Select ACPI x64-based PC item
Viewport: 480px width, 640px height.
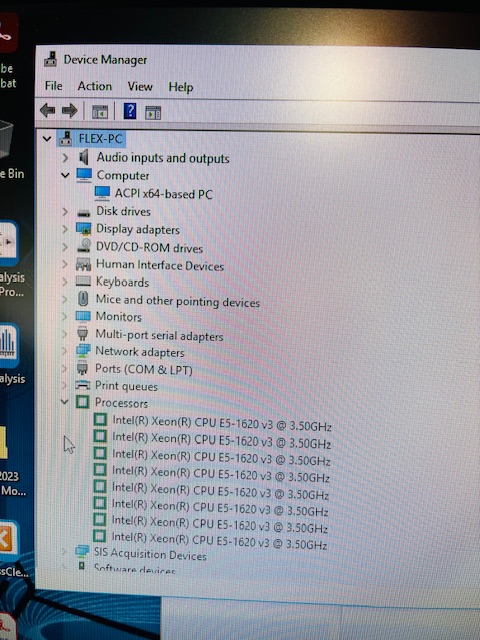click(163, 193)
